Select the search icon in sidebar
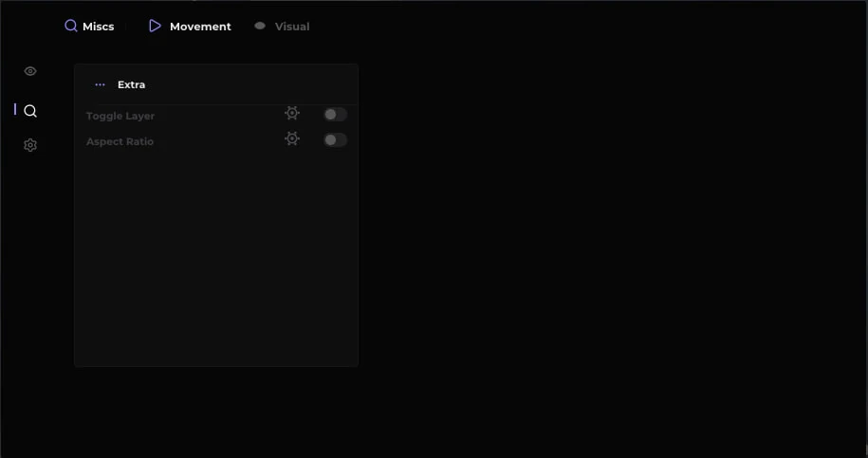 [30, 111]
